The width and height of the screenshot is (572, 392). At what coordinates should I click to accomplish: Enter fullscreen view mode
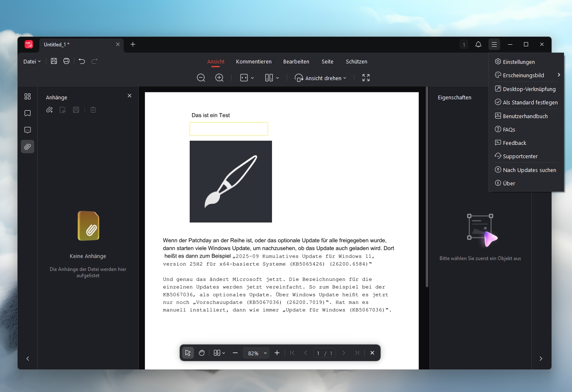click(x=366, y=78)
